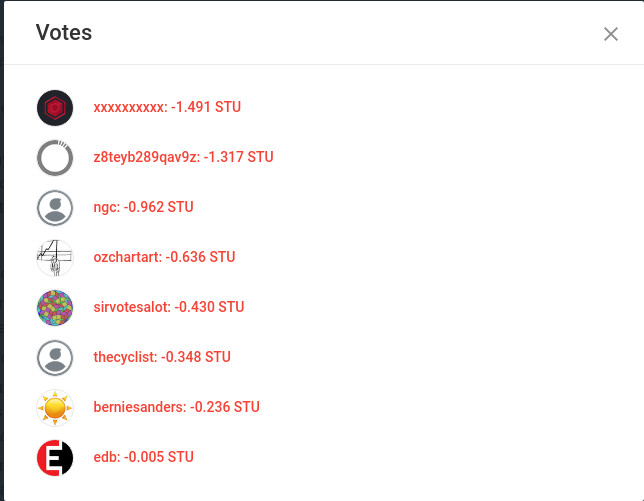The height and width of the screenshot is (501, 644).
Task: Open thecyclist's default profile avatar
Action: click(55, 358)
